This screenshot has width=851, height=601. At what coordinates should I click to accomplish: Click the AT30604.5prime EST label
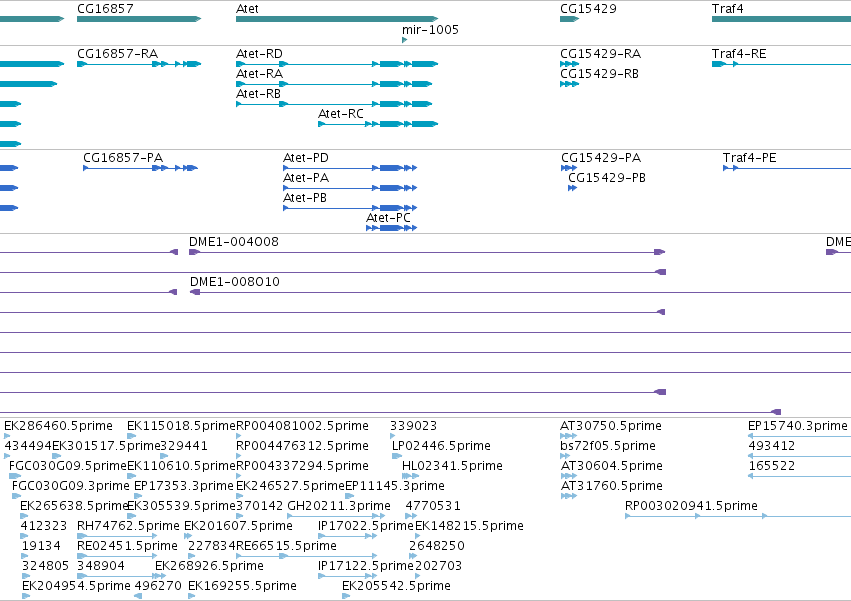pyautogui.click(x=612, y=466)
